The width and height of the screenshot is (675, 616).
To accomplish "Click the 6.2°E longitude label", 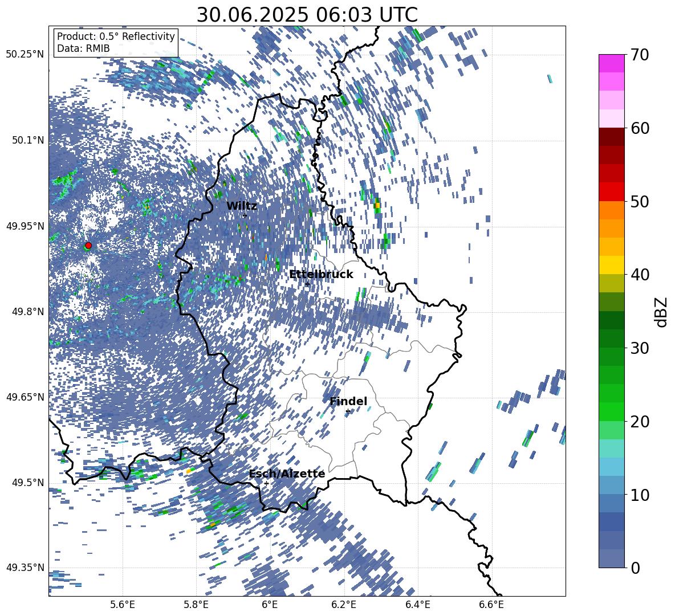I will (x=344, y=605).
